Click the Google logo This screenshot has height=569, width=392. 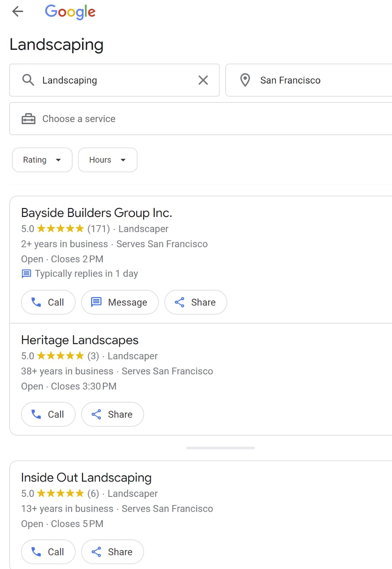[70, 12]
